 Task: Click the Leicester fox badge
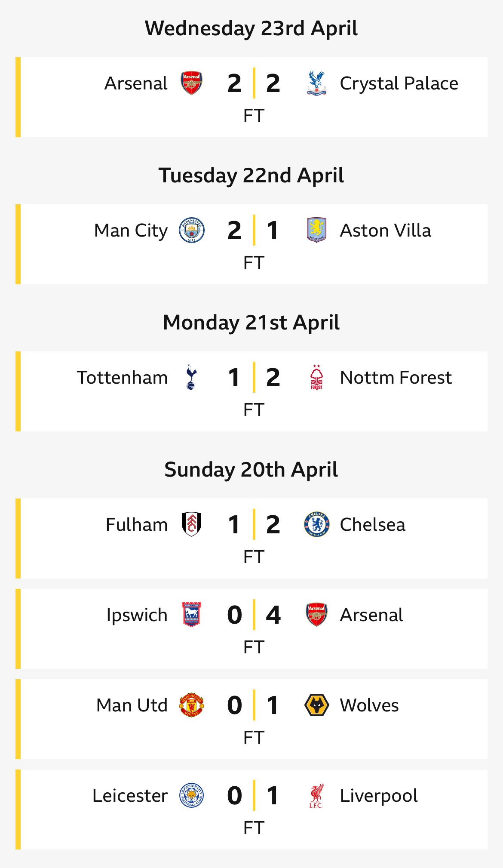191,795
